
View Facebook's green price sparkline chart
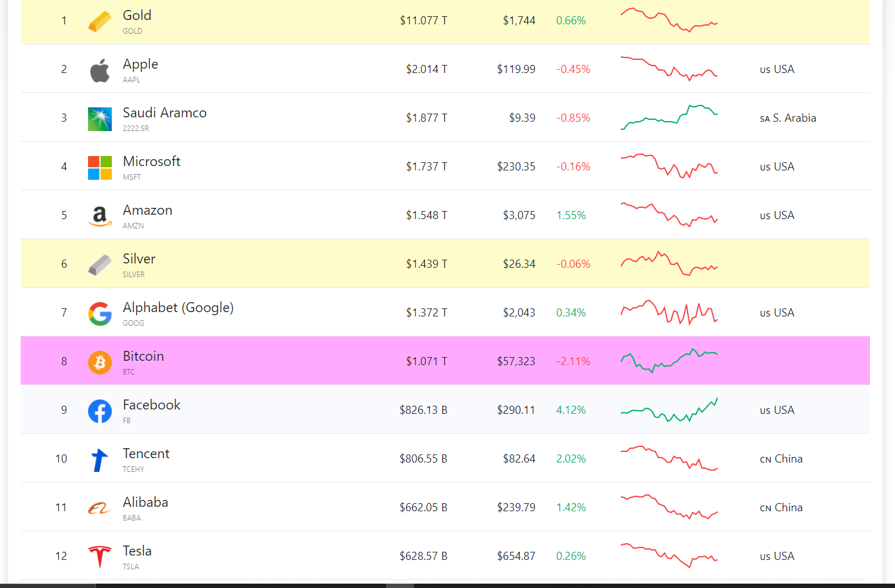pos(669,410)
